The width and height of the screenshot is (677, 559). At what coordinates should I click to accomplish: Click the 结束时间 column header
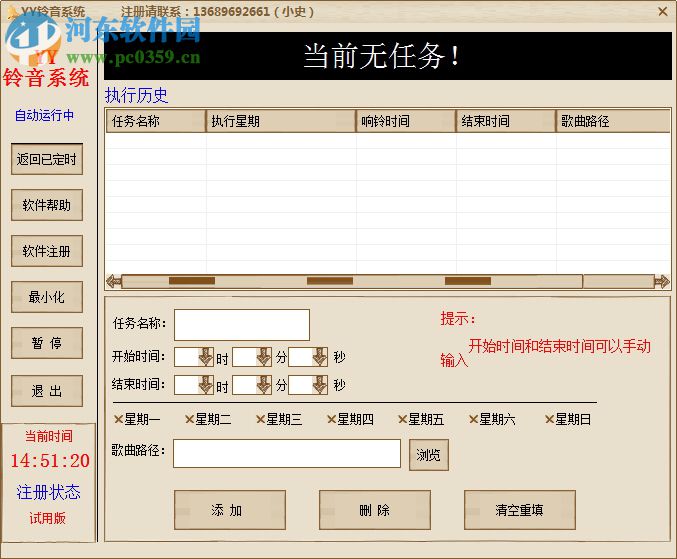(506, 121)
